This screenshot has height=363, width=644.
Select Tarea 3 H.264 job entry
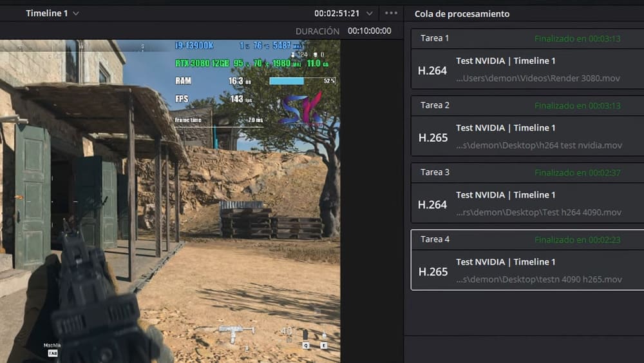(x=527, y=203)
